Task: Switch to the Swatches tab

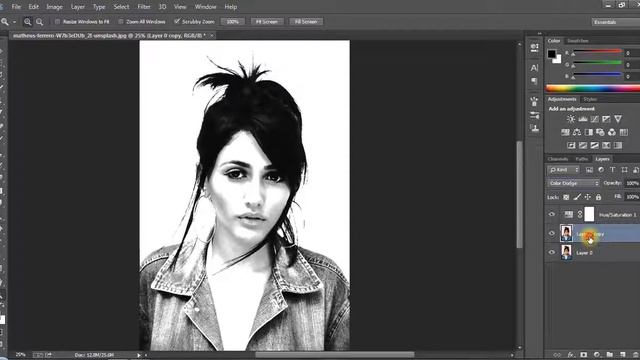Action: point(578,41)
